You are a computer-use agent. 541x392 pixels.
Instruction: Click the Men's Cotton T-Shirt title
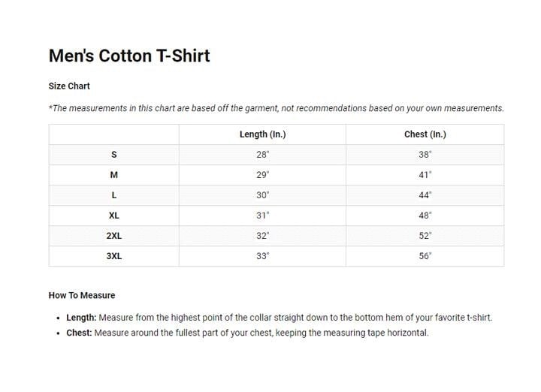[129, 56]
